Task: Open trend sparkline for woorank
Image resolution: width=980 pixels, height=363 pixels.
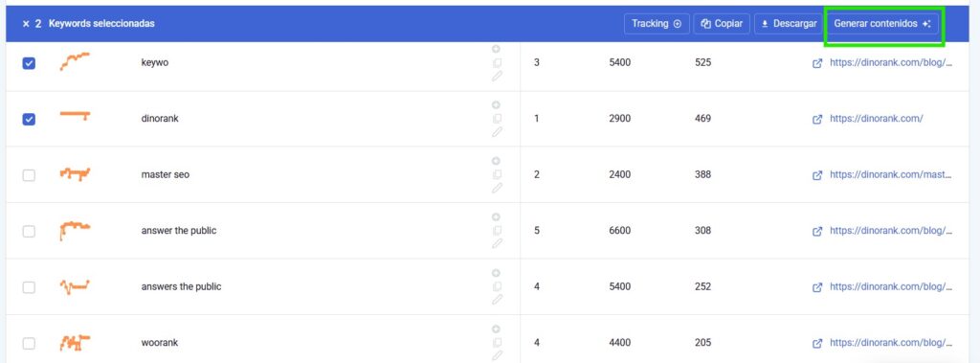Action: [x=75, y=342]
